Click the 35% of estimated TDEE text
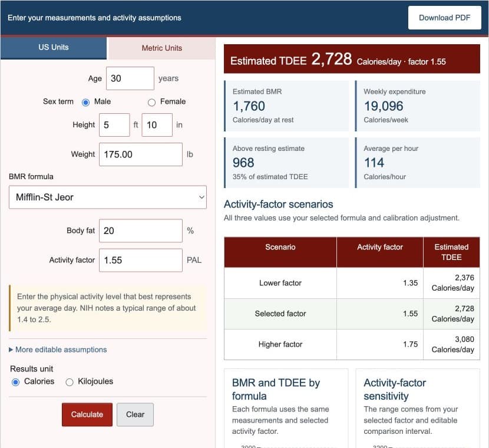489x448 pixels. pyautogui.click(x=270, y=177)
